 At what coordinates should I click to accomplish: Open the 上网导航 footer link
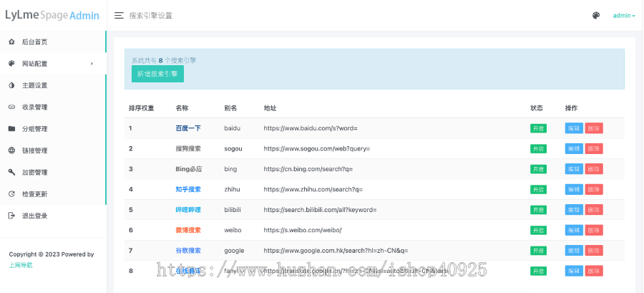click(21, 265)
